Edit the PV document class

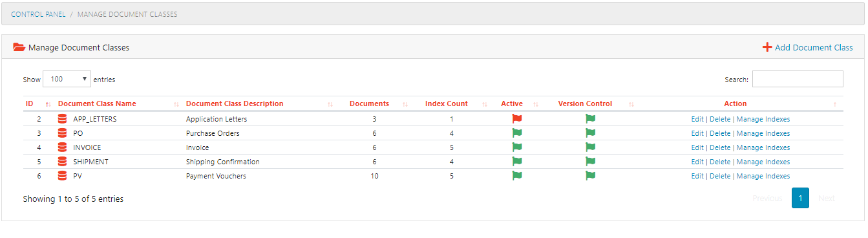697,176
